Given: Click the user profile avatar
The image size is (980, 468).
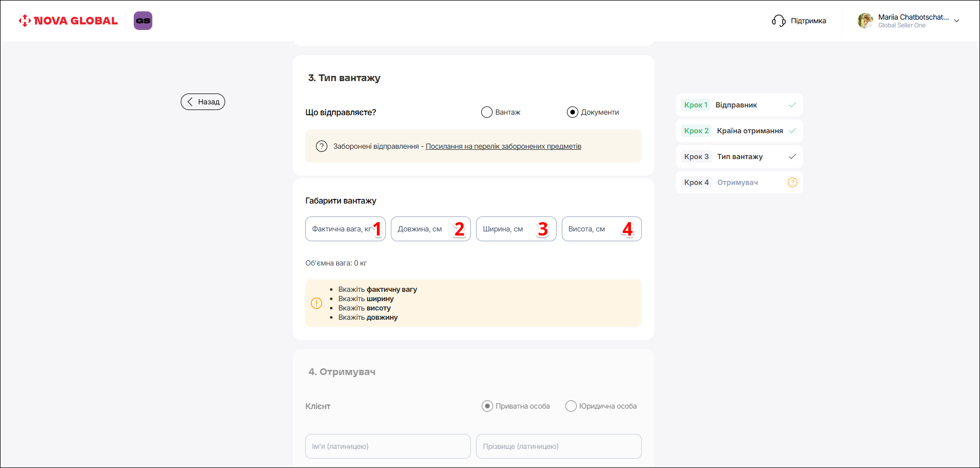Looking at the screenshot, I should coord(865,21).
